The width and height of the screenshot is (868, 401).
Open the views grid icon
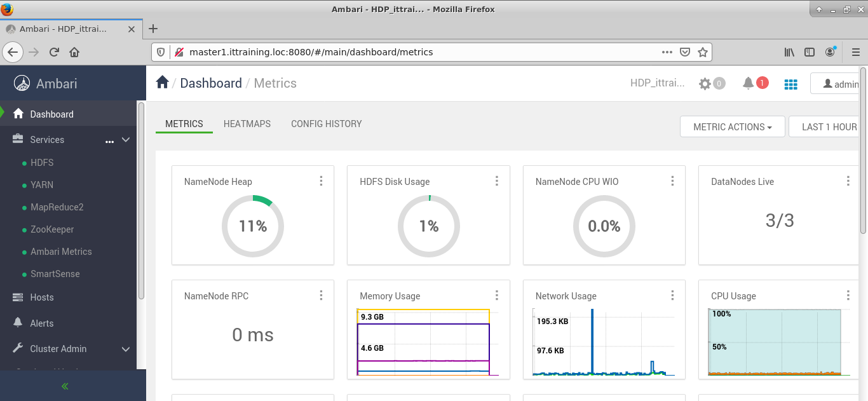[x=790, y=84]
